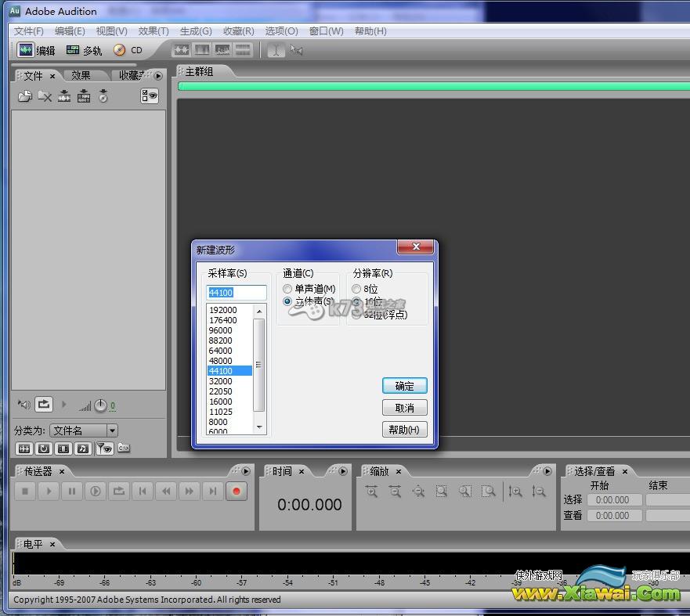Click the path toggle icon in Files panel
The width and height of the screenshot is (690, 616).
(124, 448)
